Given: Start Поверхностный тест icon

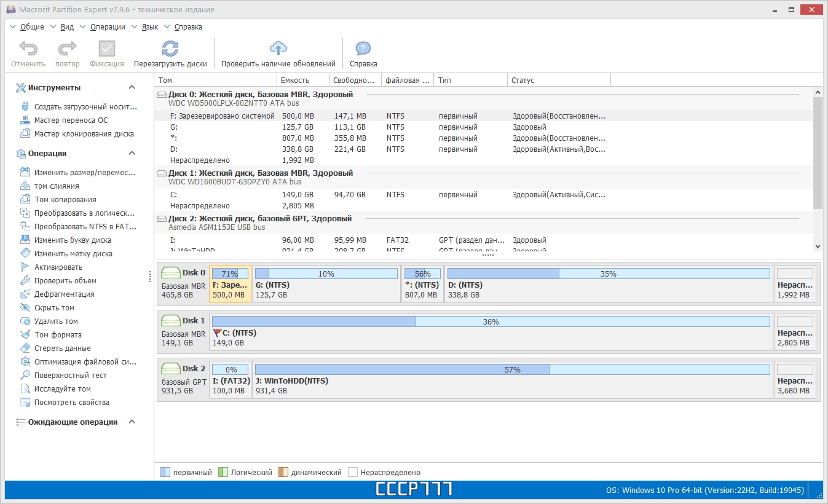Looking at the screenshot, I should [x=25, y=375].
